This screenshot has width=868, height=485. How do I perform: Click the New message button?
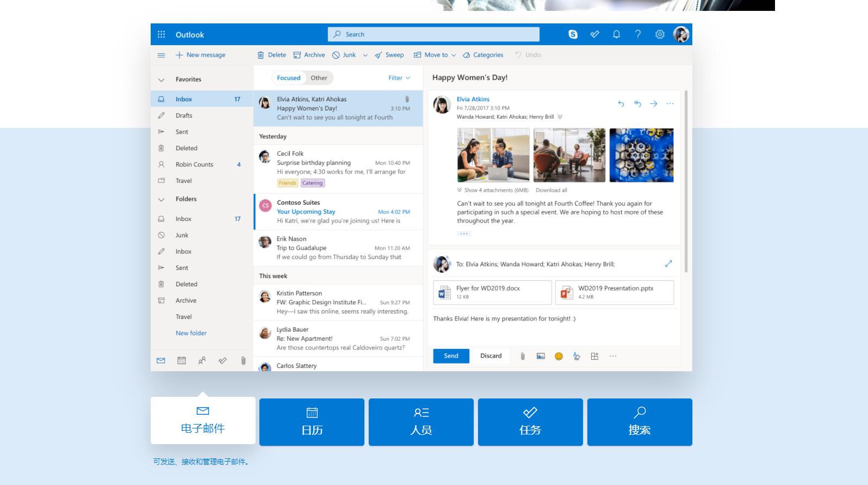pos(200,55)
